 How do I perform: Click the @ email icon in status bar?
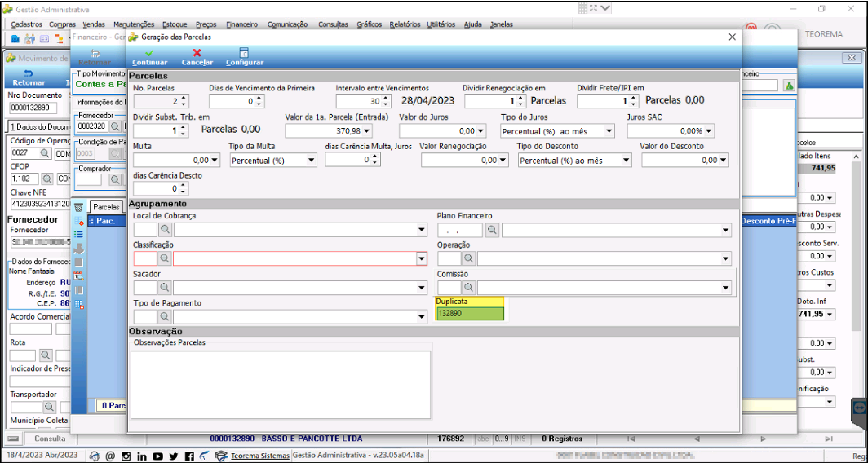[110, 456]
